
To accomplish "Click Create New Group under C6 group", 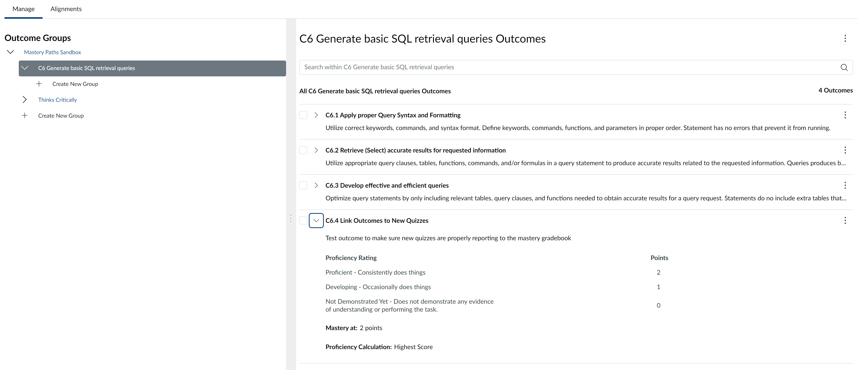I will click(x=75, y=84).
